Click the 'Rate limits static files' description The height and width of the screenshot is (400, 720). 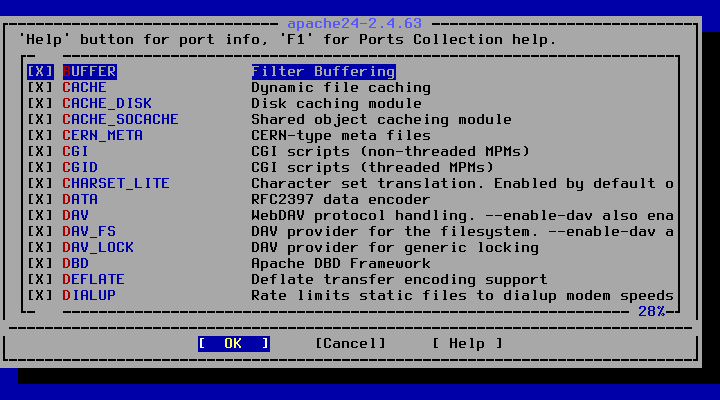[x=462, y=296]
